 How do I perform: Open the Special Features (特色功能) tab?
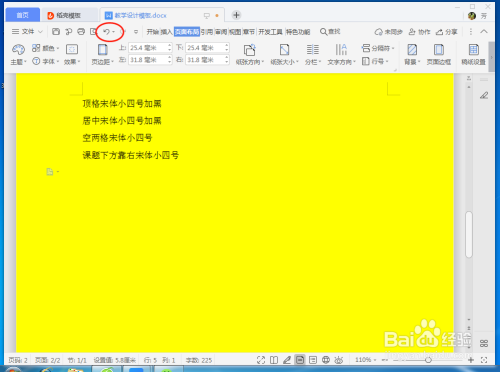pyautogui.click(x=298, y=32)
